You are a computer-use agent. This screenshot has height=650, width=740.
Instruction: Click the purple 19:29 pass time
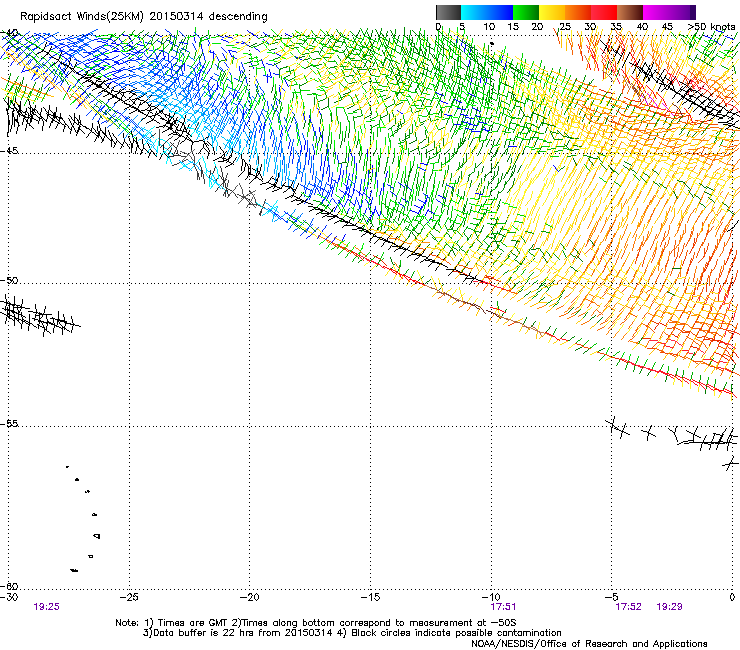pyautogui.click(x=669, y=607)
